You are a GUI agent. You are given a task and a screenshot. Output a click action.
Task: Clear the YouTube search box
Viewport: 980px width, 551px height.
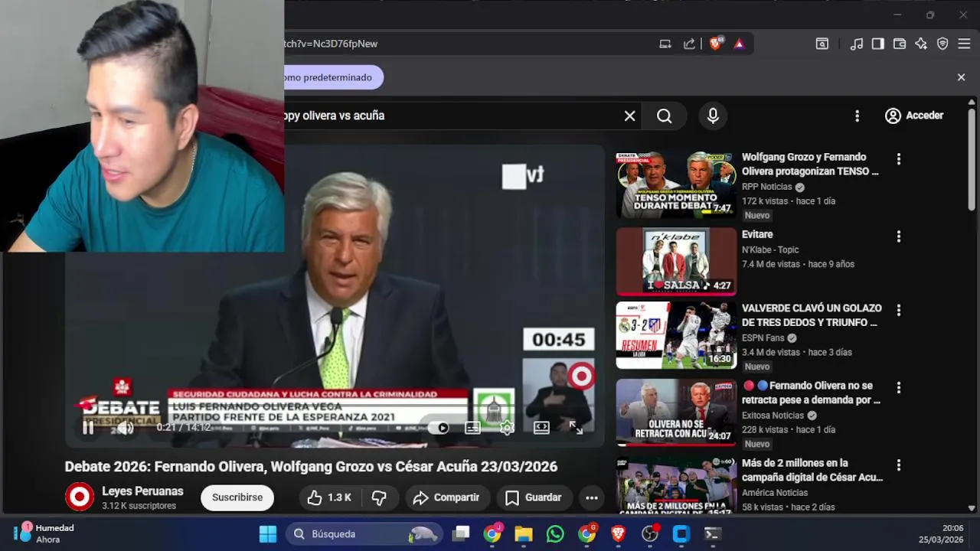[629, 116]
